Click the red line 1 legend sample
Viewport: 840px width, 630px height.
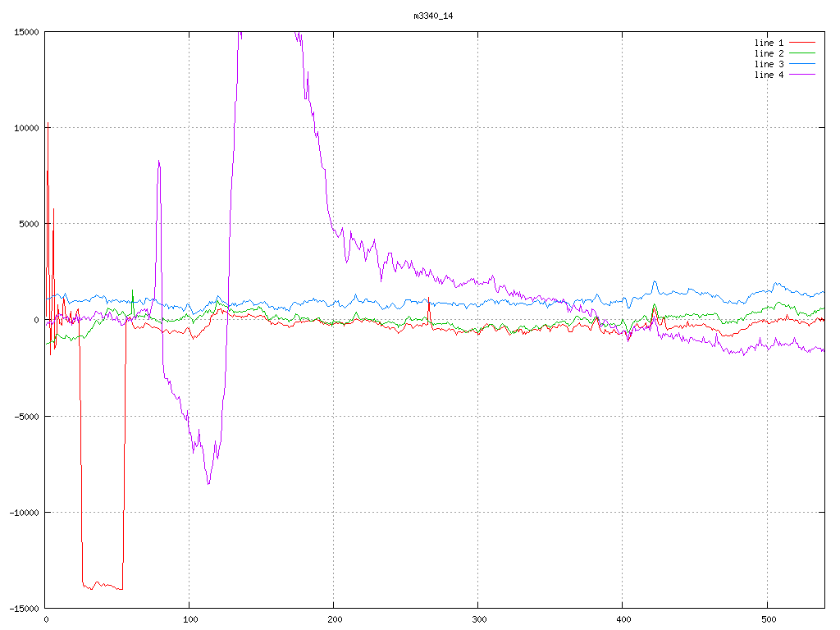coord(803,42)
